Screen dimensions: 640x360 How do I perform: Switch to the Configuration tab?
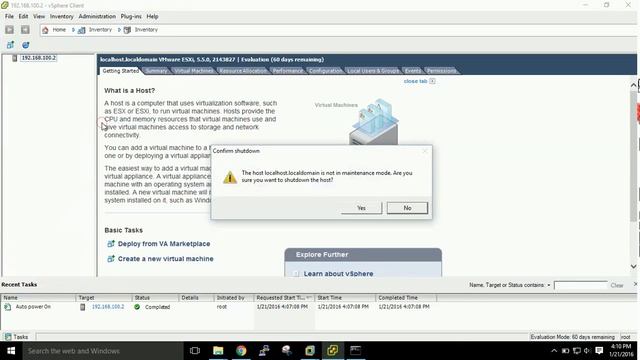(x=325, y=71)
